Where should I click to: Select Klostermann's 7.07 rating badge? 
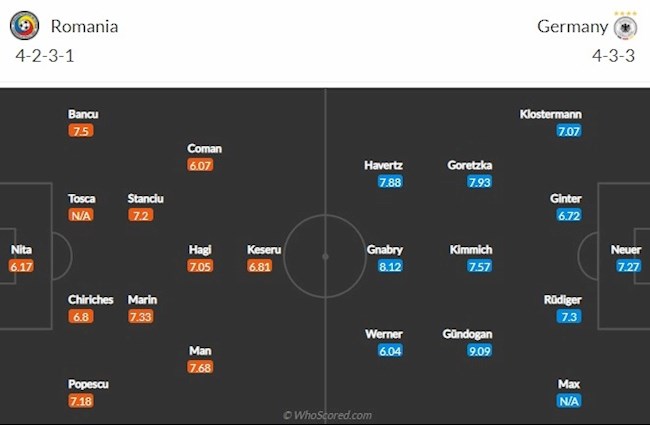pyautogui.click(x=569, y=131)
